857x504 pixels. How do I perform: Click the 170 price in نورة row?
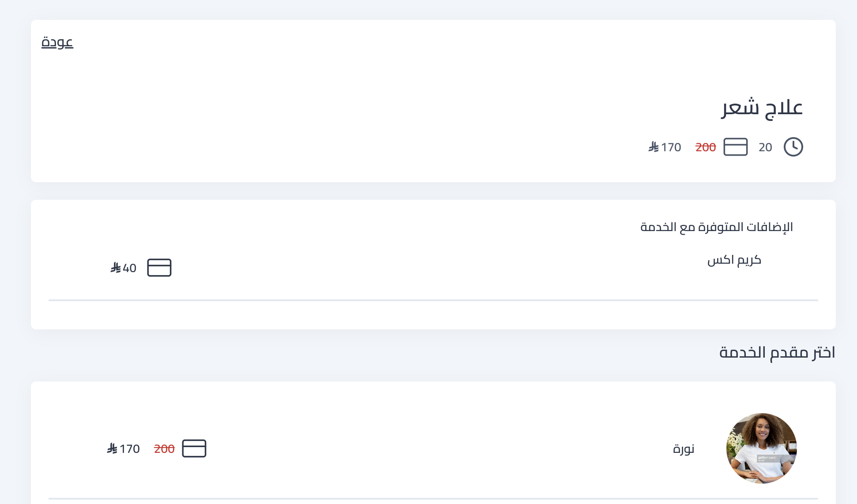coord(130,449)
